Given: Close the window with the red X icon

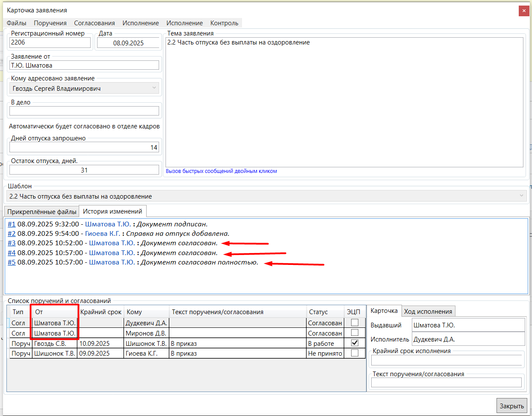Looking at the screenshot, I should (x=524, y=11).
